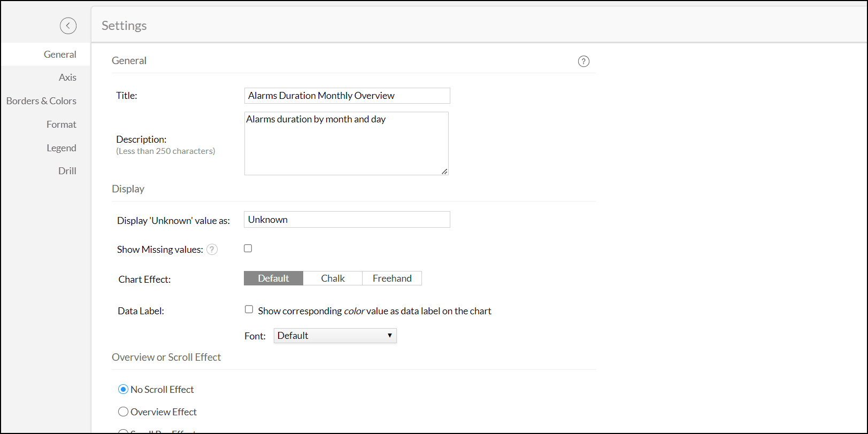Check the color value data label option
The height and width of the screenshot is (434, 868).
pyautogui.click(x=249, y=309)
